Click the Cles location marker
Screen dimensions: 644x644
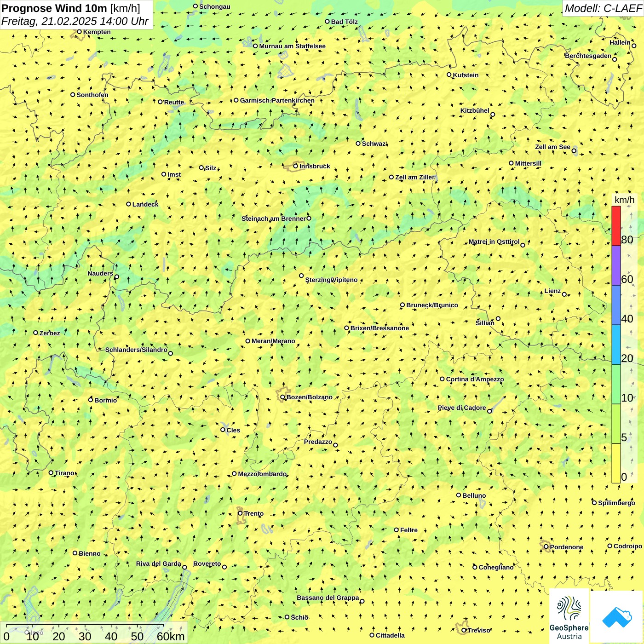(223, 430)
